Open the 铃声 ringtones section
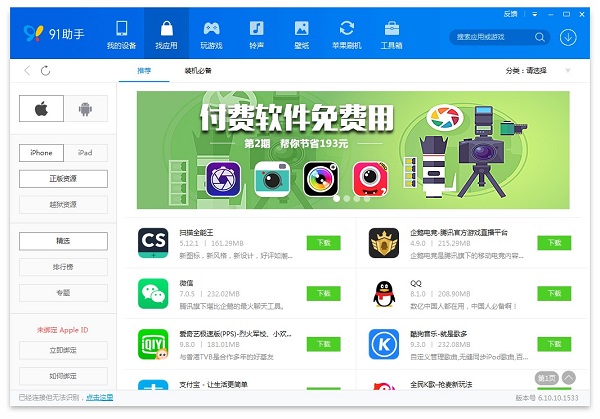 coord(257,33)
